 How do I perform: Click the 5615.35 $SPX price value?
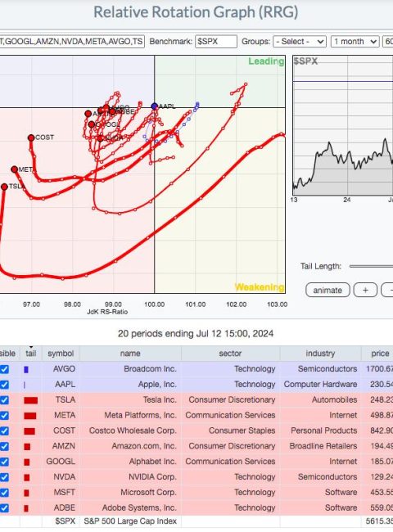click(379, 521)
